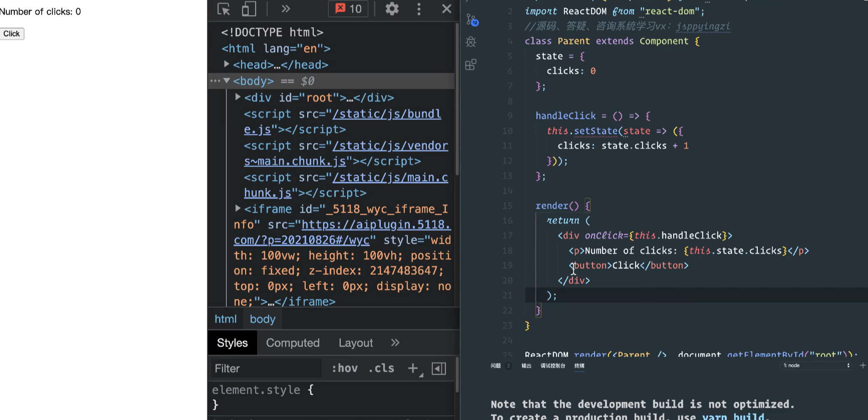Click the 'Number of clicks: 0' text
This screenshot has width=868, height=420.
pos(40,12)
